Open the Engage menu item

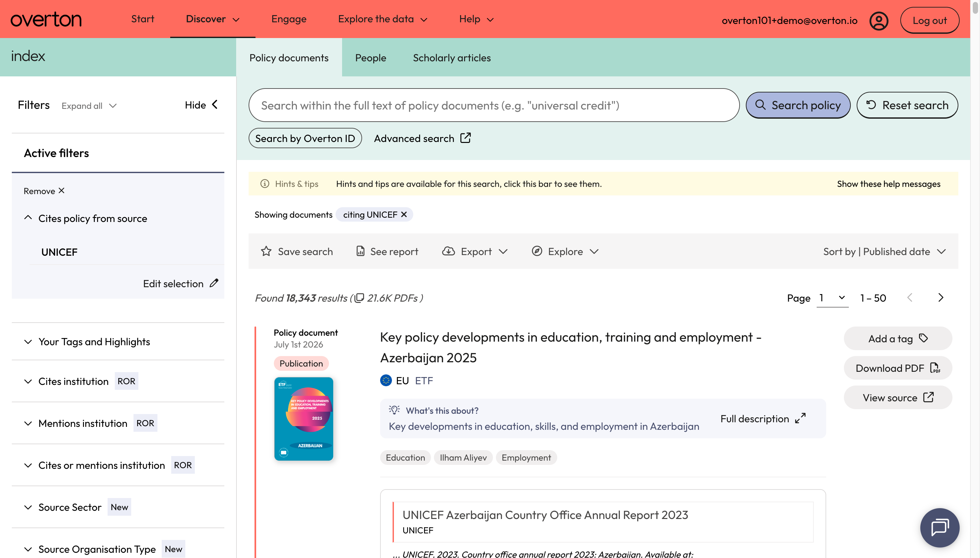[x=289, y=19]
